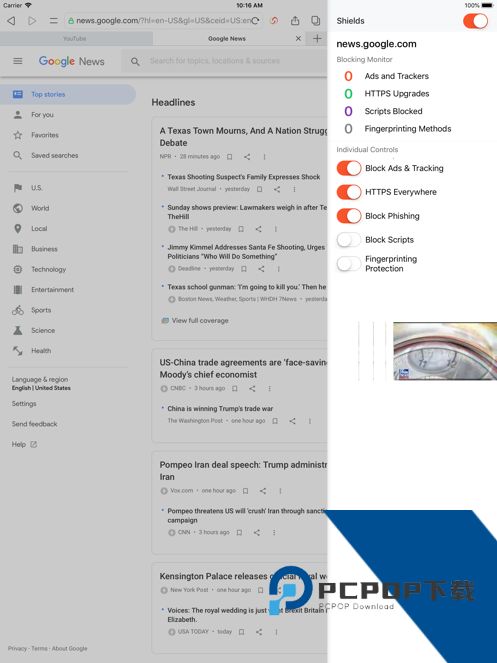Share the Deadline Jimmy Kimmel story
Screen dimensions: 497x663
point(261,269)
